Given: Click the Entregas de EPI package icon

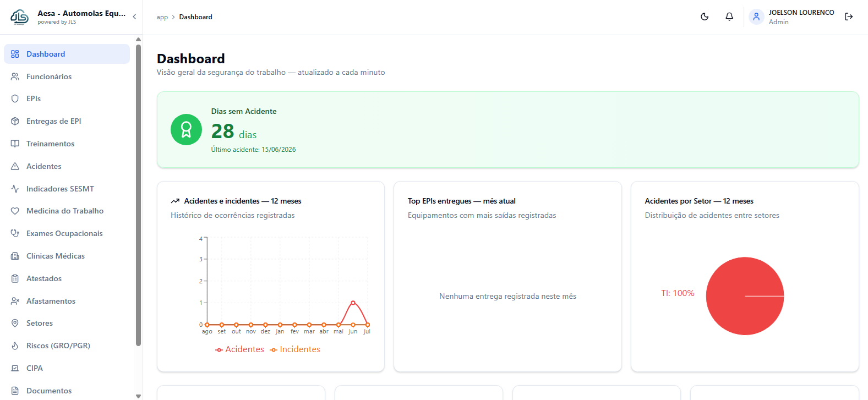Looking at the screenshot, I should point(15,121).
